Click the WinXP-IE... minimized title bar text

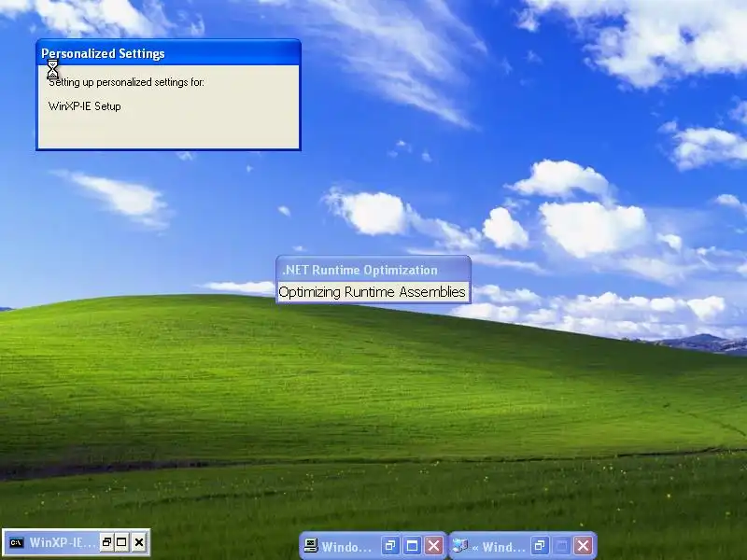(x=63, y=542)
